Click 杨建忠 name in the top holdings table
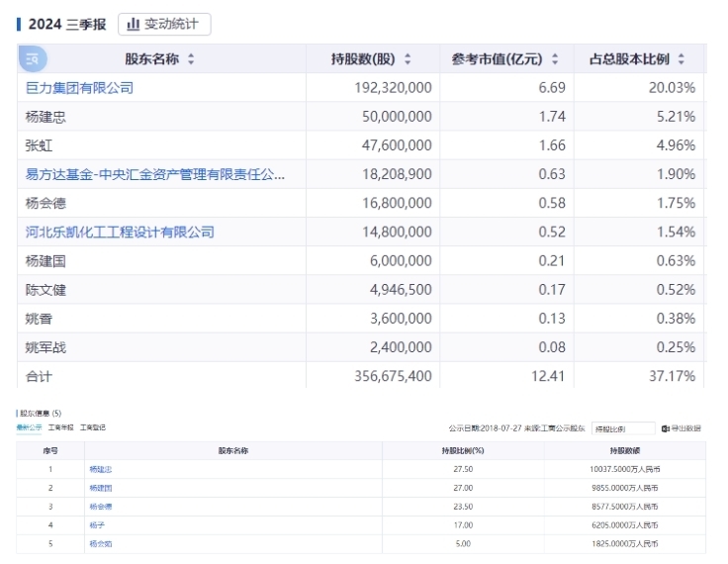Screen dimensions: 728x564 [x=45, y=117]
